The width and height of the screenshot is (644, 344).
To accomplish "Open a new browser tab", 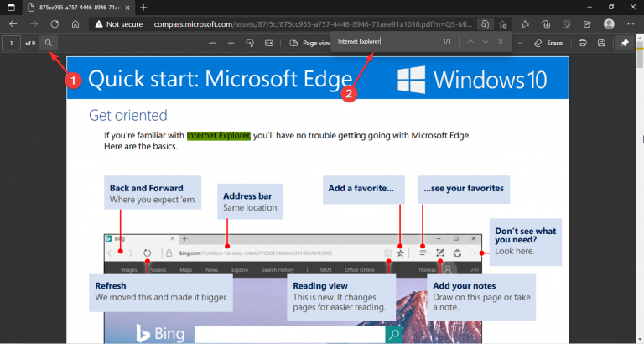I will [143, 8].
